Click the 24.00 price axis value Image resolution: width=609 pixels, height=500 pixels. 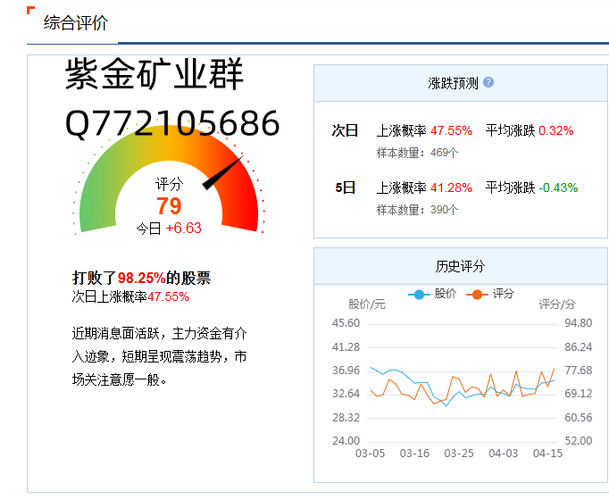pyautogui.click(x=346, y=441)
